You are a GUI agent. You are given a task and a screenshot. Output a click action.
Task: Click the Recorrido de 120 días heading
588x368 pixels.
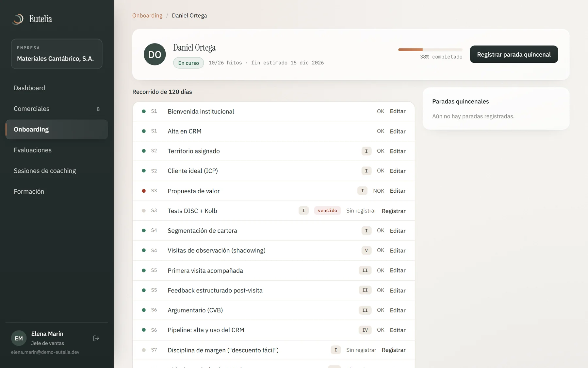(x=162, y=92)
